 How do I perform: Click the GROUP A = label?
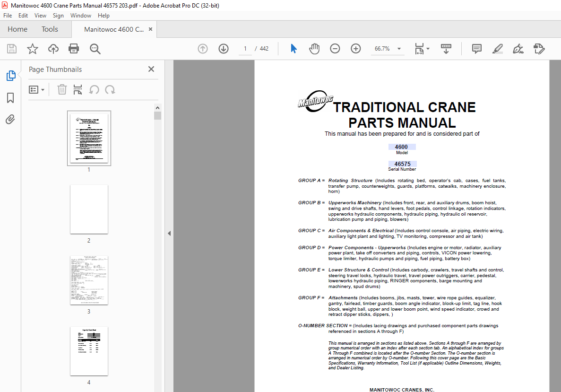coord(311,181)
